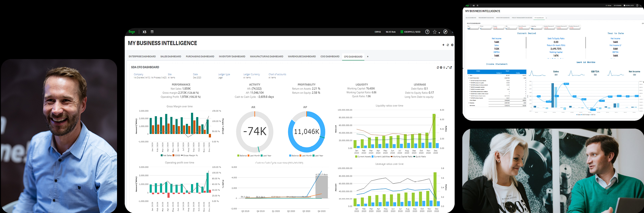Click the NA X3 Role link
This screenshot has width=644, height=213.
391,32
